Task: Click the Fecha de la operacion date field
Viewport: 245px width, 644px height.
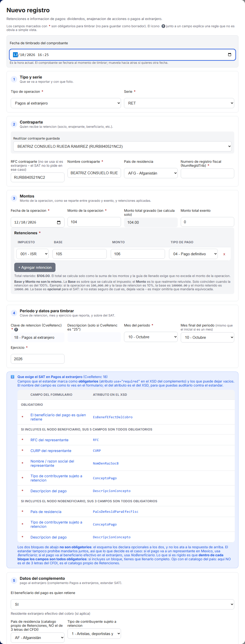Action: tap(37, 222)
